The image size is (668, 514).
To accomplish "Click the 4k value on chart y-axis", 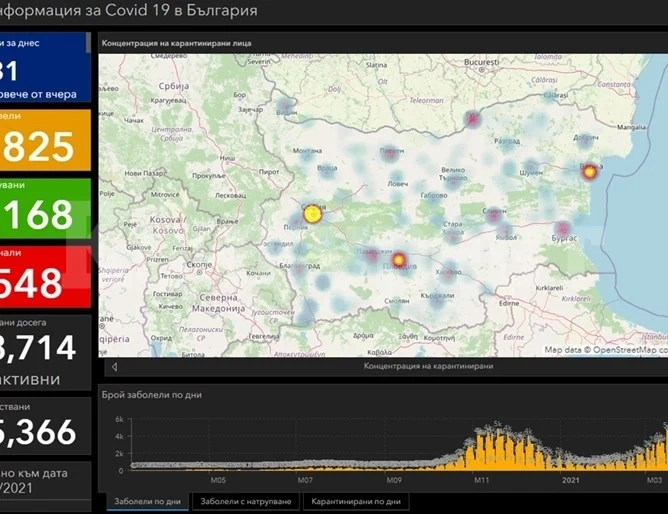I will [119, 436].
